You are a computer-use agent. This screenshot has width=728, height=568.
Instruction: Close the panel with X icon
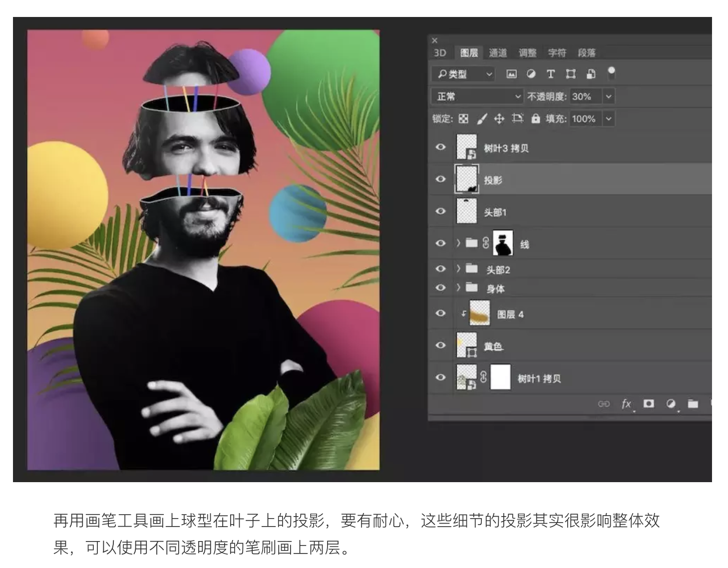[x=434, y=40]
